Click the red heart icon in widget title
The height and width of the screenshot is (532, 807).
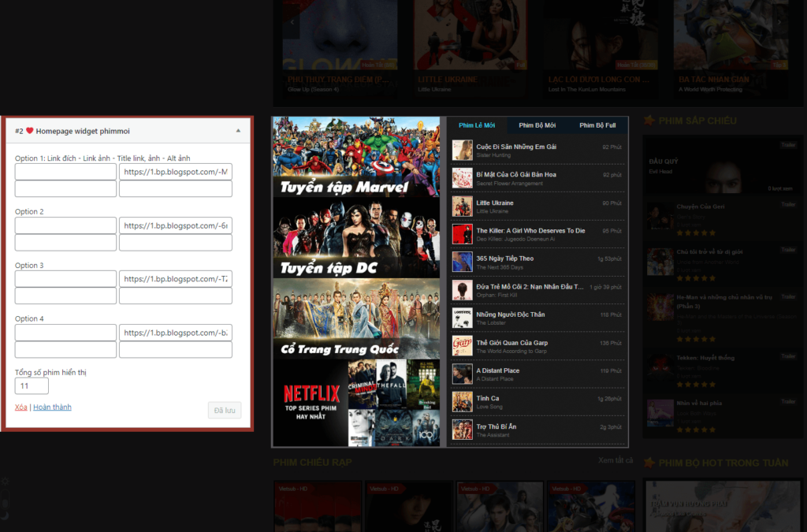click(x=30, y=131)
